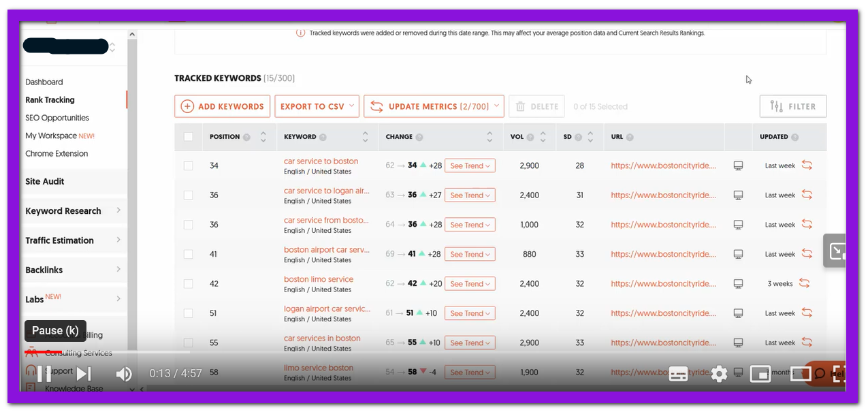Expand See Trend for limo service boston
Screen dimensions: 868x414
(x=470, y=372)
